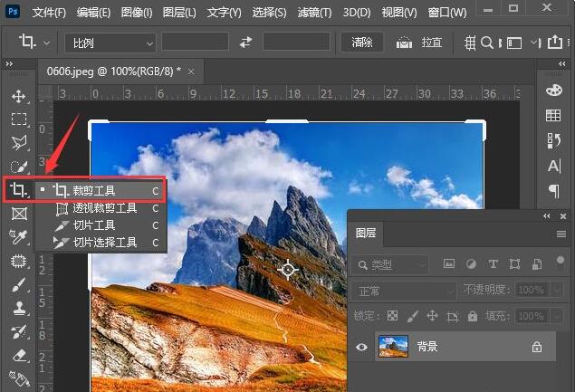Click the 清除 button
Image resolution: width=575 pixels, height=392 pixels.
click(361, 43)
